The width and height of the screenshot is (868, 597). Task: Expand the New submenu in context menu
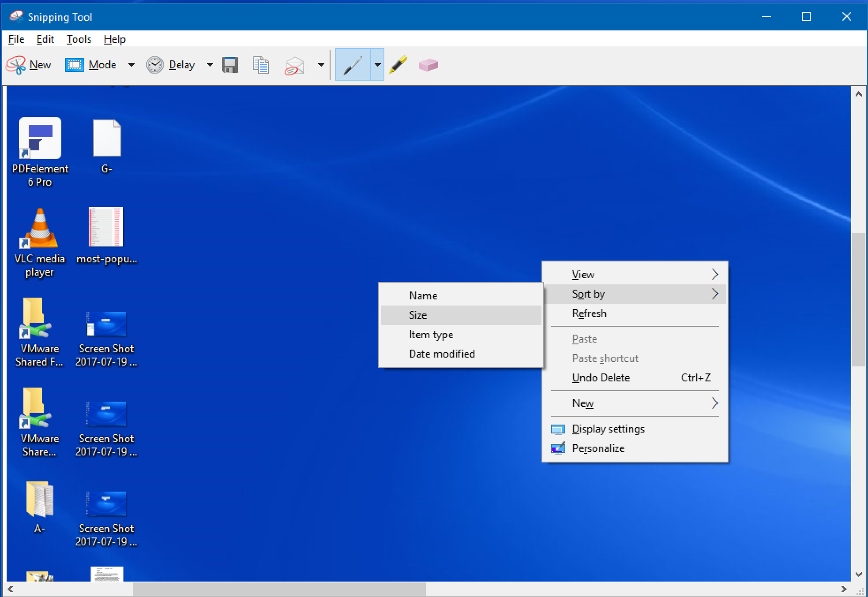582,403
